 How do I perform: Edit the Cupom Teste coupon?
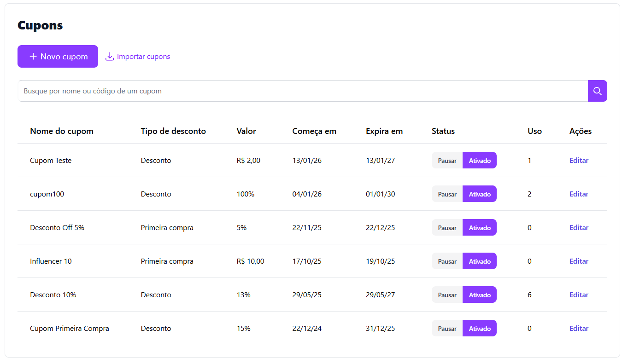[579, 161]
